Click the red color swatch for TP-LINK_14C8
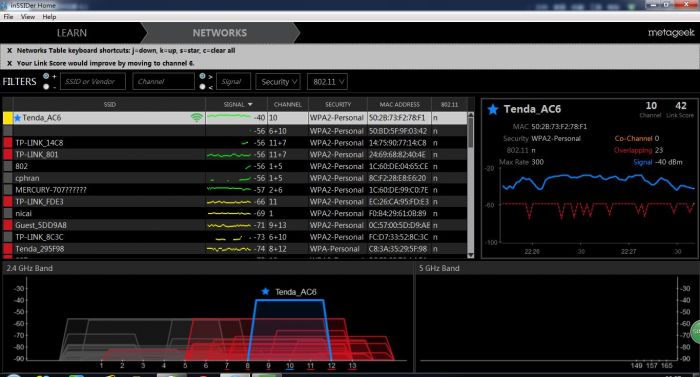The image size is (700, 377). point(8,142)
